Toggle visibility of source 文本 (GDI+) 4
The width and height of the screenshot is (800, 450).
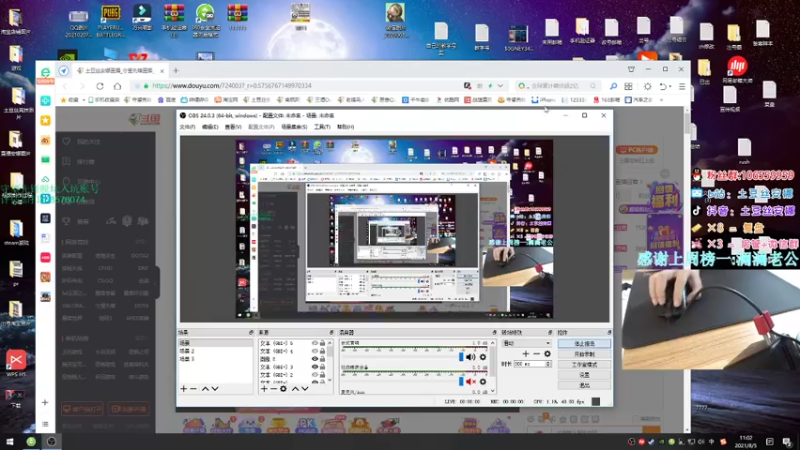click(315, 351)
